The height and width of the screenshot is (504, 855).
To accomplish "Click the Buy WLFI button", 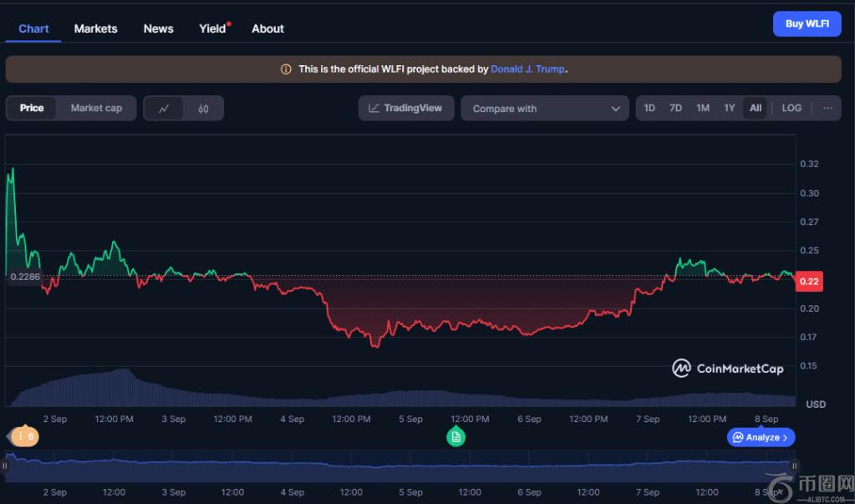I will click(x=807, y=23).
